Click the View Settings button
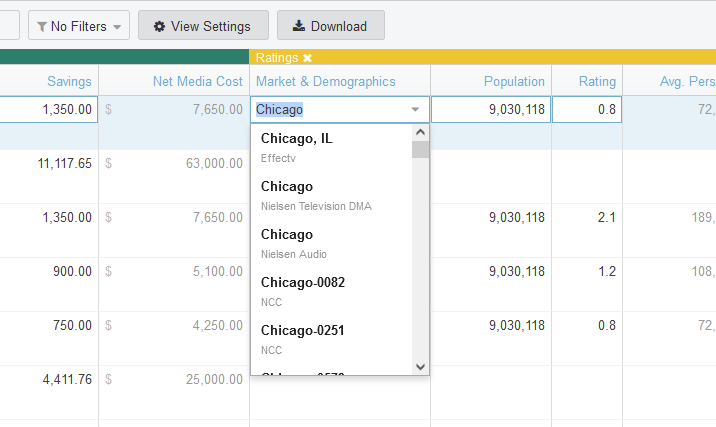The height and width of the screenshot is (427, 716). 202,26
